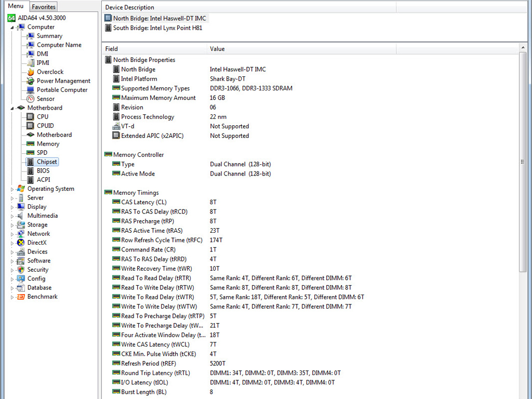Expand the Display node
The width and height of the screenshot is (532, 399).
12,207
